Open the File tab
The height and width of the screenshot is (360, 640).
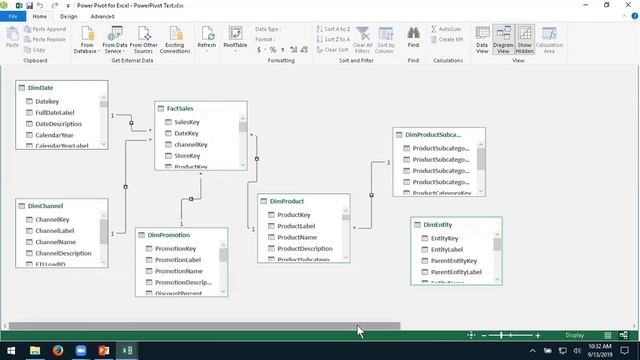pyautogui.click(x=13, y=16)
